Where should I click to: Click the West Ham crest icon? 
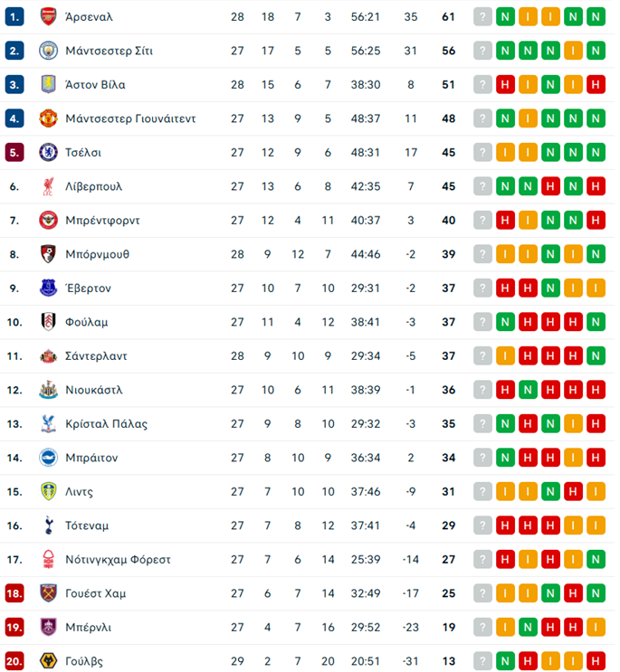(x=48, y=593)
